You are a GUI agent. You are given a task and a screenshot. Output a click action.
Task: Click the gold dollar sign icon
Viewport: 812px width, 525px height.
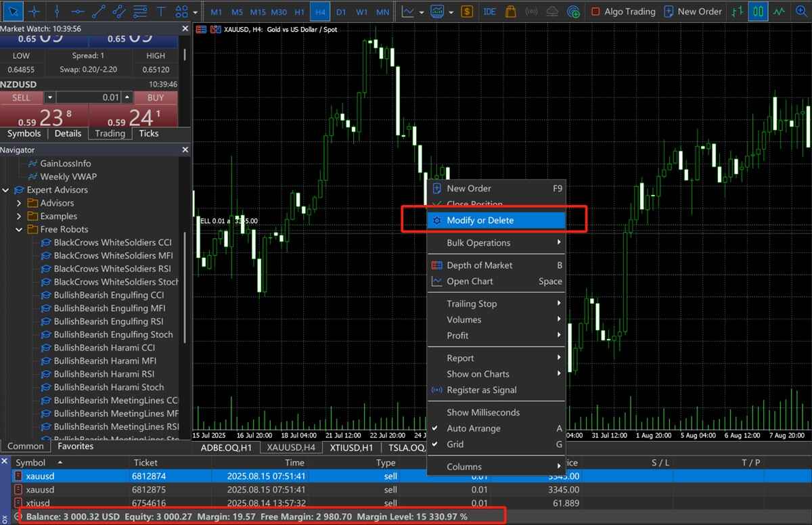[467, 12]
